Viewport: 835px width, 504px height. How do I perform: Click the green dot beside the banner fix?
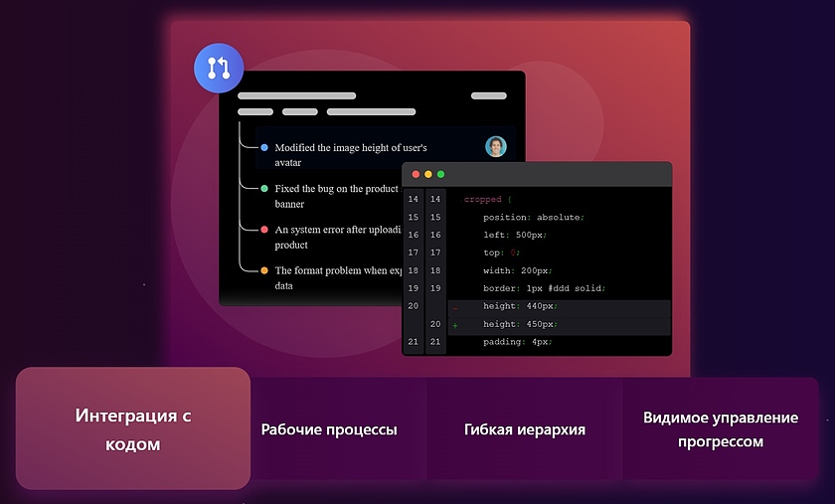(x=264, y=188)
